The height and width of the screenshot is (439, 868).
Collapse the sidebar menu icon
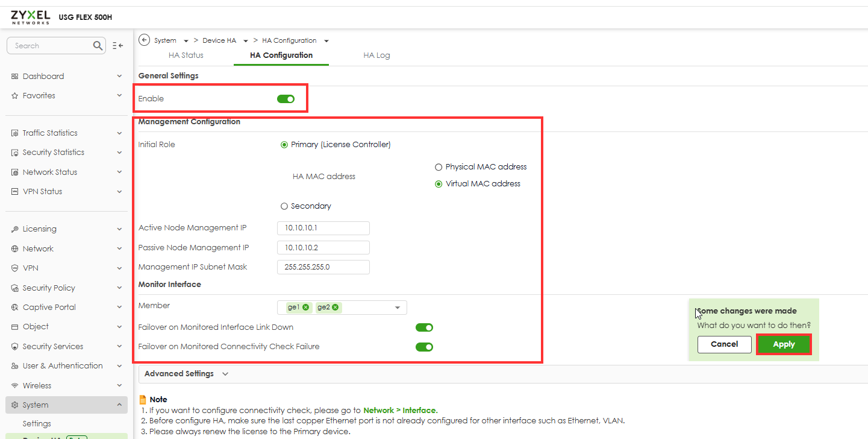click(x=118, y=46)
